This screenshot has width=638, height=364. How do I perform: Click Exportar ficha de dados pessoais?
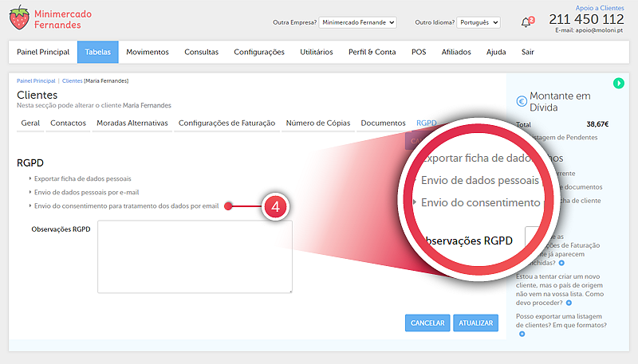tap(83, 178)
